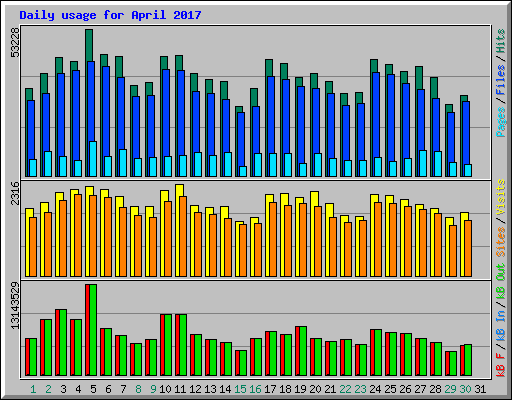This screenshot has height=400, width=512.
Task: Click the title 'Daily usage for April 2017'
Action: point(110,15)
